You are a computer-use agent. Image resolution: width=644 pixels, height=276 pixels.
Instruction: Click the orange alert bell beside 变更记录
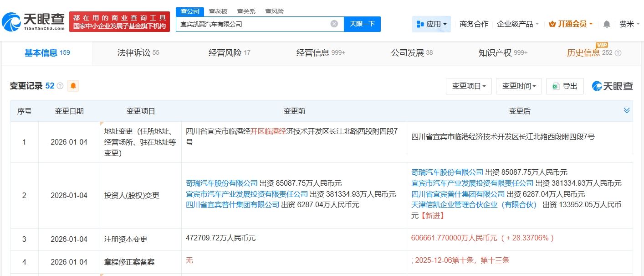(73, 86)
